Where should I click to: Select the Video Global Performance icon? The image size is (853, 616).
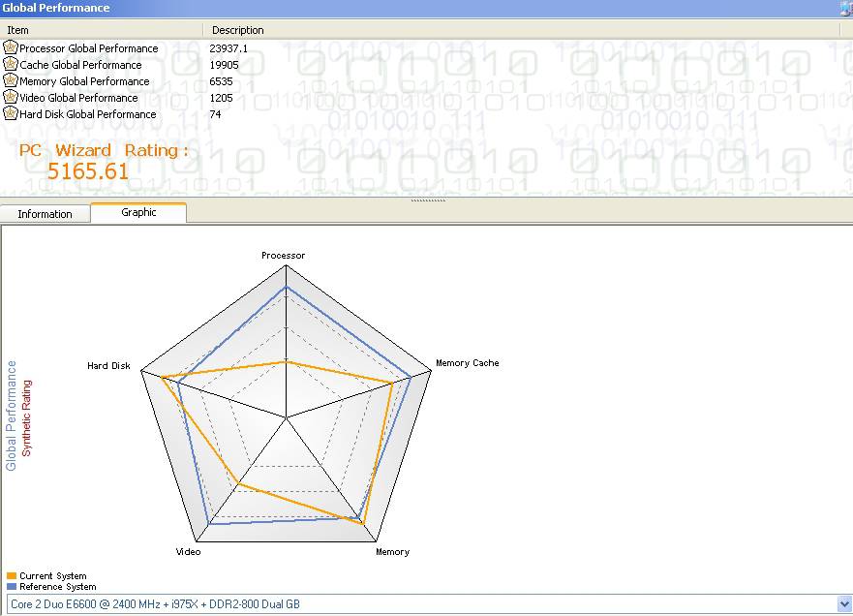click(x=11, y=97)
